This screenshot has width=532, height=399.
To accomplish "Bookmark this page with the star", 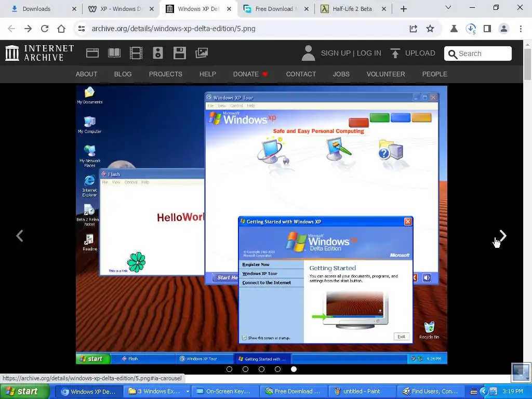I will pyautogui.click(x=430, y=29).
